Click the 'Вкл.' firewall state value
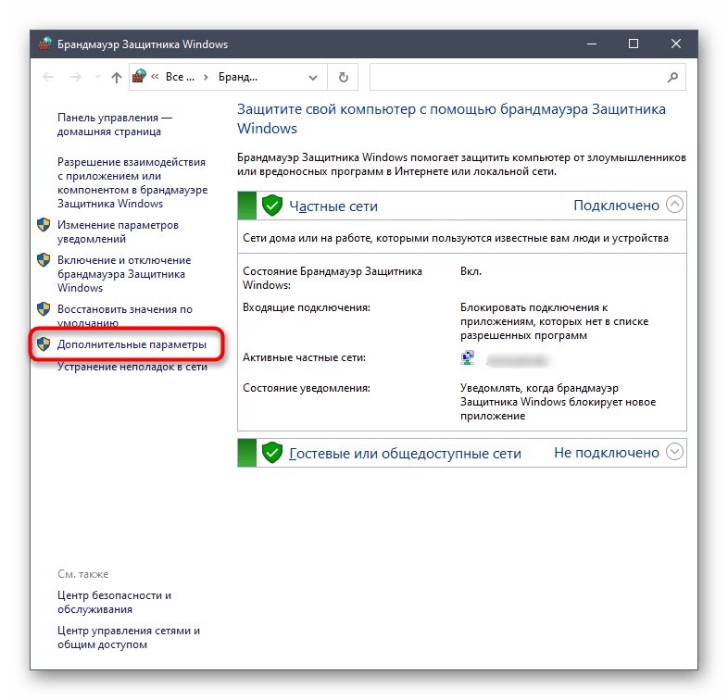728x700 pixels. click(471, 271)
